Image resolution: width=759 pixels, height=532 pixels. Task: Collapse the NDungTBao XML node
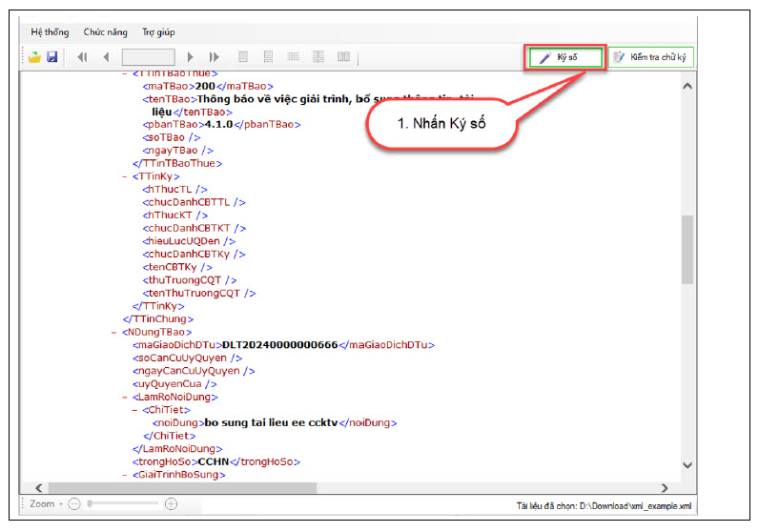point(114,332)
